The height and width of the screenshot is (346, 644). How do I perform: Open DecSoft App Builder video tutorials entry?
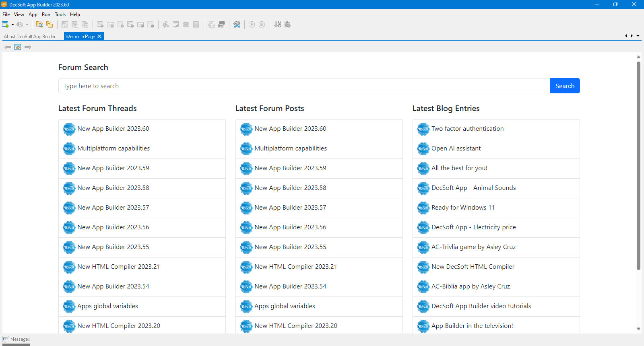[x=496, y=306]
